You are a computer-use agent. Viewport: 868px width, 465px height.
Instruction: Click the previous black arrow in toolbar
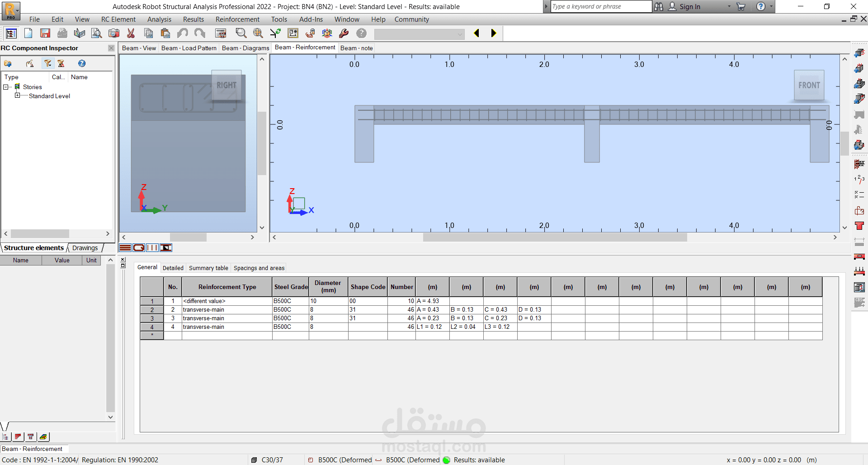point(476,33)
